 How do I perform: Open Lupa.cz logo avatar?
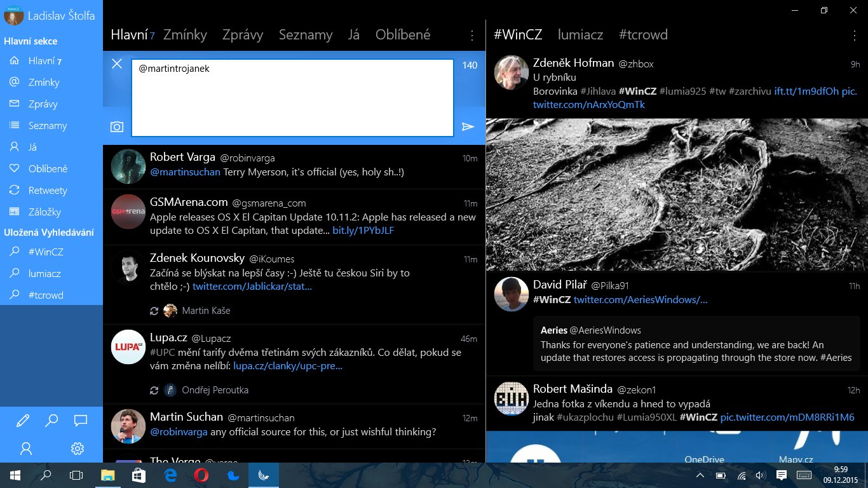128,347
